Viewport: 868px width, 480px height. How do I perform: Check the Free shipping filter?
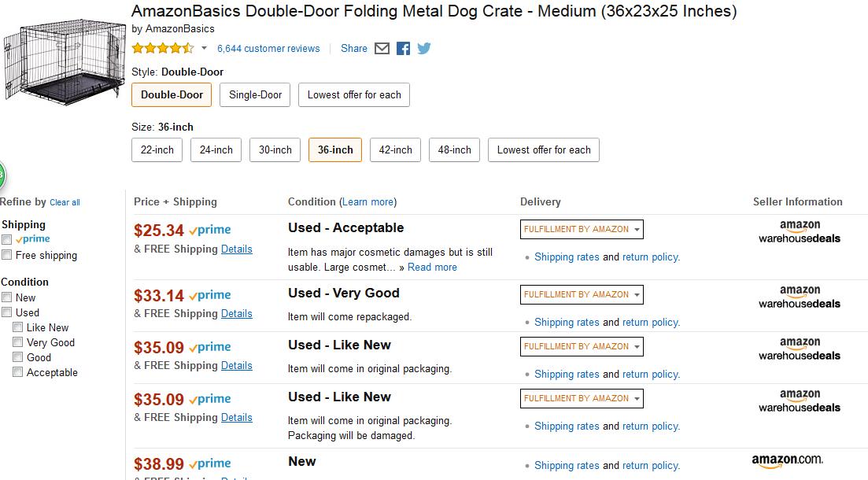click(x=7, y=255)
